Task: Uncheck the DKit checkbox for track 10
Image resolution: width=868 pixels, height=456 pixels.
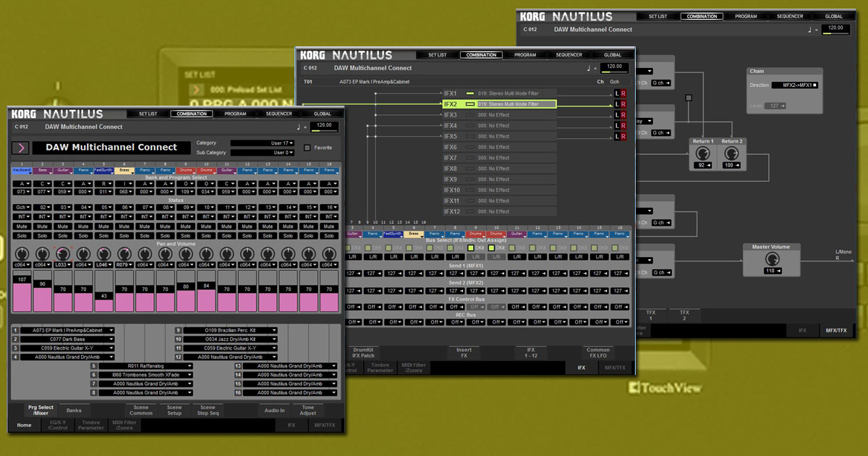Action: [x=491, y=248]
